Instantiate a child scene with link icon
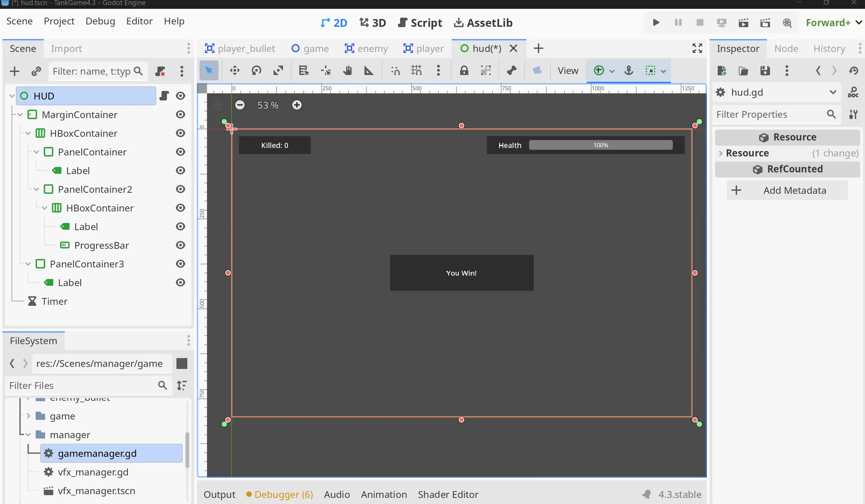Viewport: 865px width, 504px height. (36, 71)
